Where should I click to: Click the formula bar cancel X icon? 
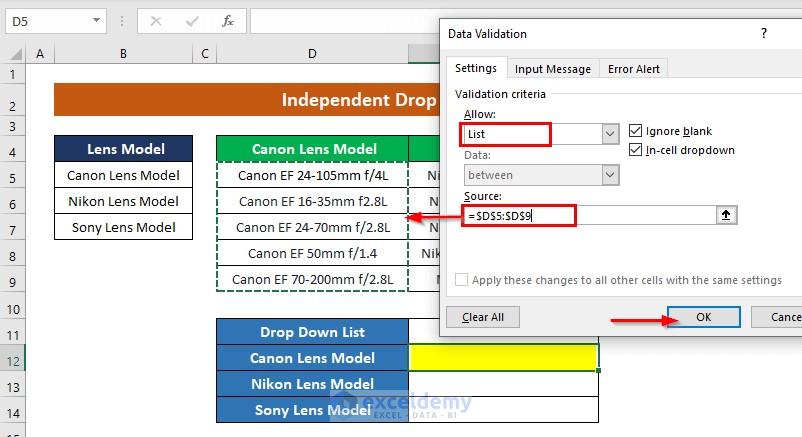tap(156, 21)
